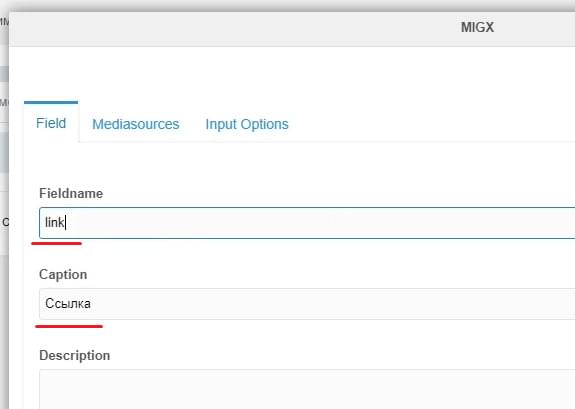Click the Description label
Image resolution: width=575 pixels, height=409 pixels.
tap(74, 355)
